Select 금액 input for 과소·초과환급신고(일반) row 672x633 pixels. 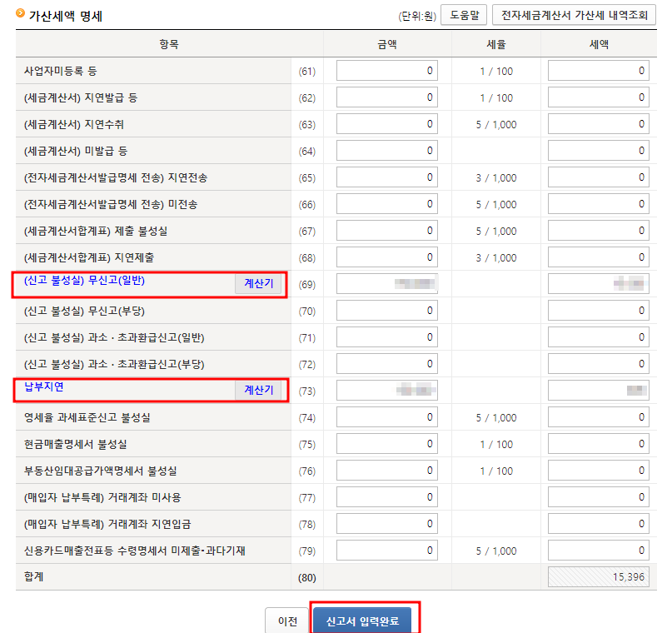pos(386,336)
